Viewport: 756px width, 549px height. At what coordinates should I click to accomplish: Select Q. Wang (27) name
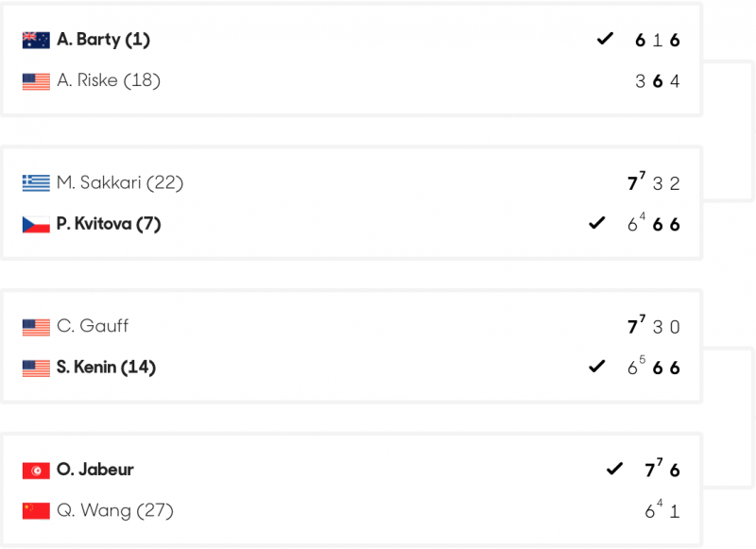(114, 510)
